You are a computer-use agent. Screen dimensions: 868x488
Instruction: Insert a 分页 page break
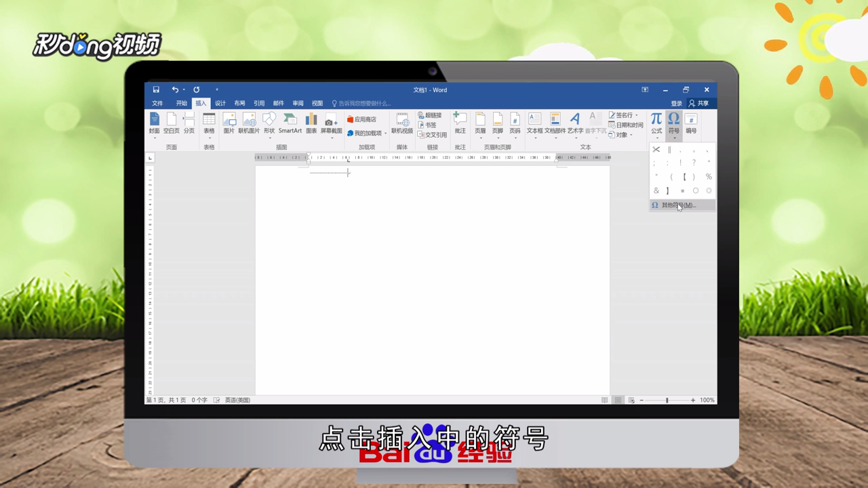(x=189, y=123)
